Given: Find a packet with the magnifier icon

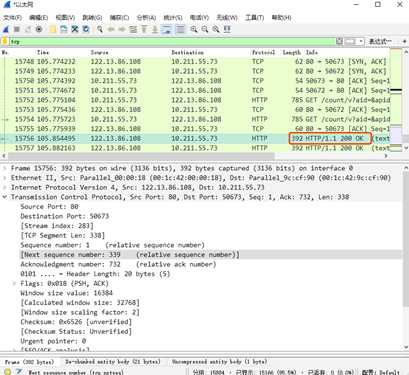Looking at the screenshot, I should 100,30.
